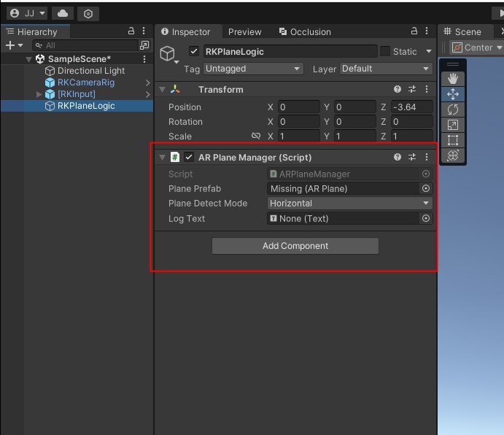
Task: Open the Tag dropdown set to Untagged
Action: pyautogui.click(x=252, y=69)
